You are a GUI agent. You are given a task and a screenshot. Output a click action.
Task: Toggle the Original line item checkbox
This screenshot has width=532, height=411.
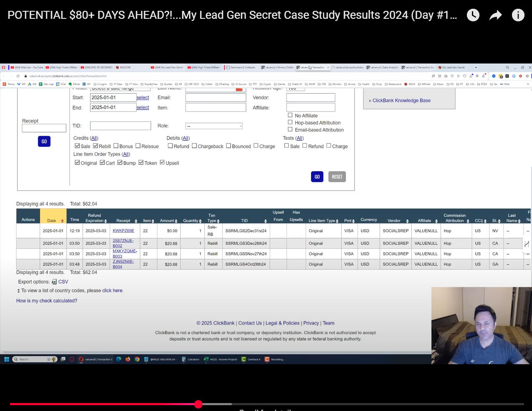[77, 162]
